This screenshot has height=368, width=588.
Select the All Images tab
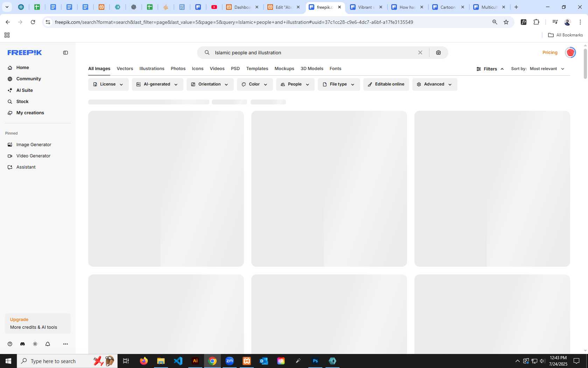[x=99, y=69]
